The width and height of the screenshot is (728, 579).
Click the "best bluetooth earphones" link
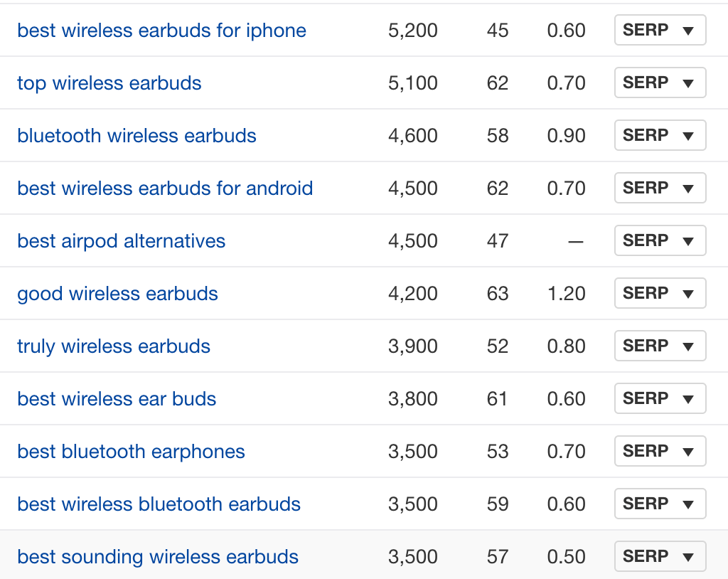click(131, 452)
